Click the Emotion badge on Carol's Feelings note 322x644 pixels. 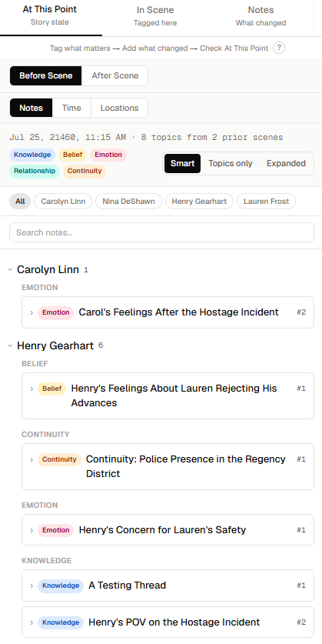56,312
